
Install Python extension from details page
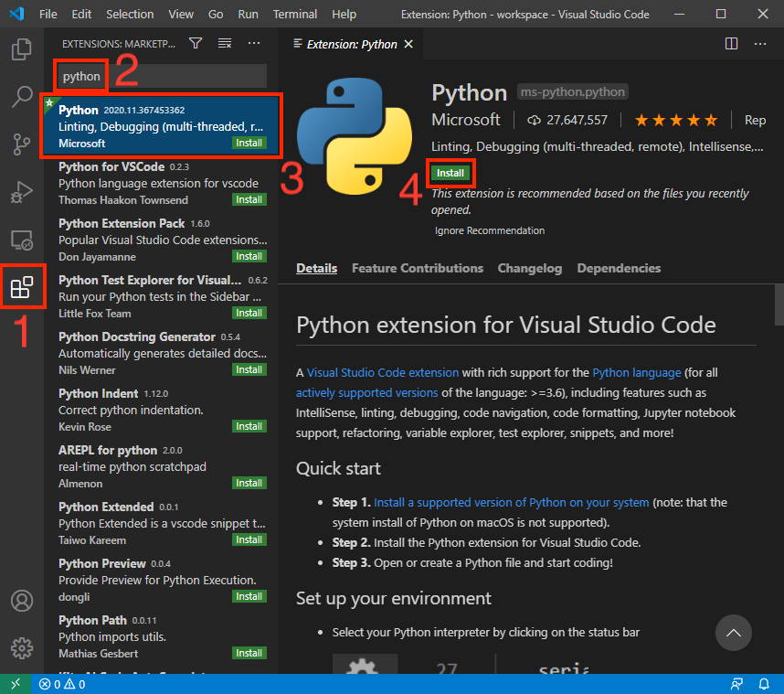[x=450, y=173]
